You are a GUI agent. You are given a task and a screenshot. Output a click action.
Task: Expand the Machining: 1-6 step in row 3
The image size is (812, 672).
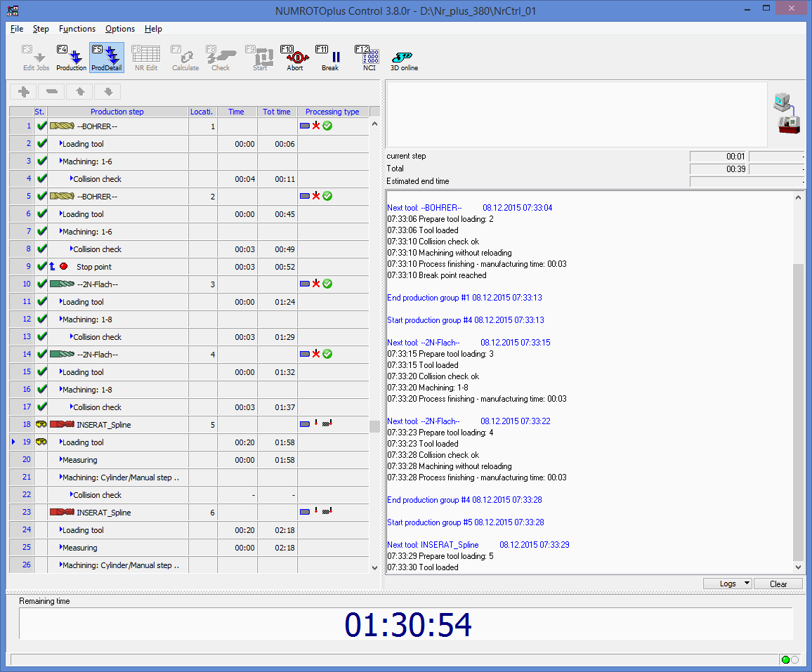[61, 162]
